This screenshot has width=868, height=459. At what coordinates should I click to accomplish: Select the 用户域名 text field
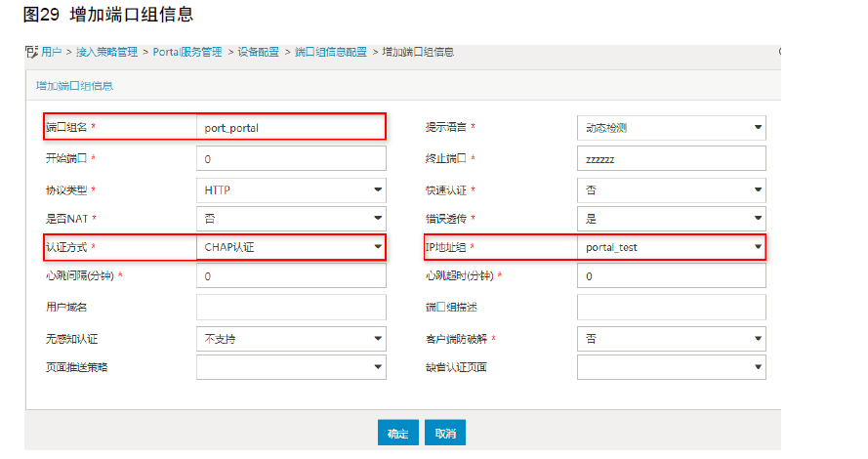pyautogui.click(x=291, y=308)
